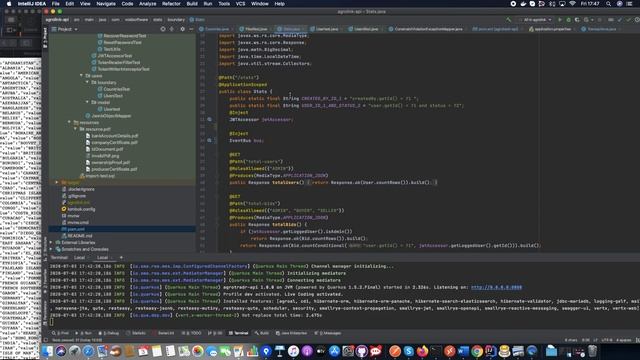Open the Navigate menu
The image size is (640, 360).
(x=106, y=4)
